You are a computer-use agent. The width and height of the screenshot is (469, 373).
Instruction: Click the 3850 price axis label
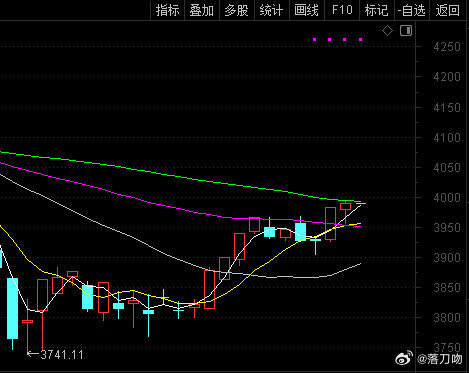tap(447, 288)
